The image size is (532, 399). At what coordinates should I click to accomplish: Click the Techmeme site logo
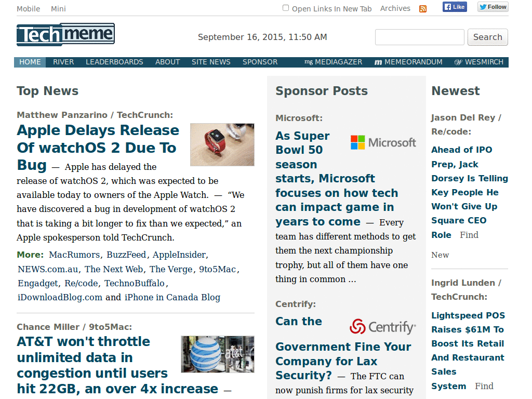[x=65, y=34]
